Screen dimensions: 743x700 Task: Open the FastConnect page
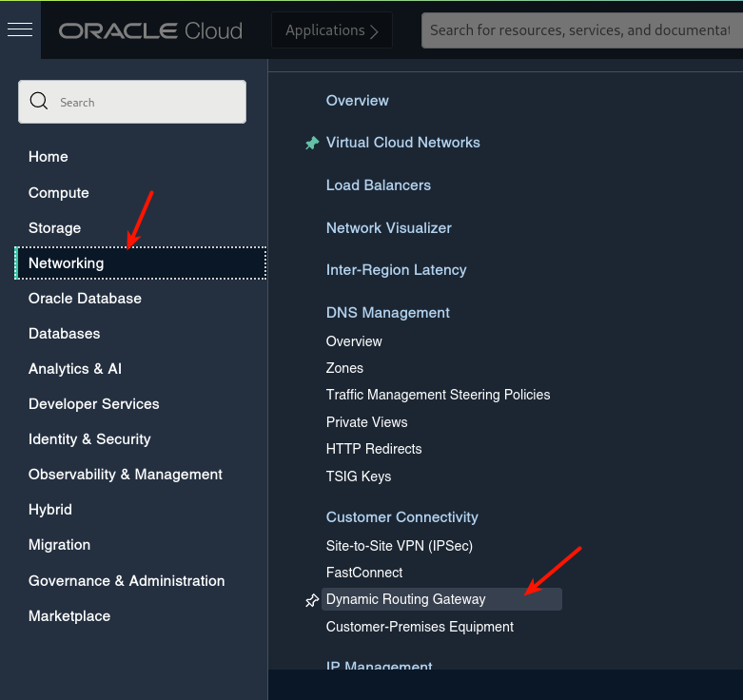364,573
